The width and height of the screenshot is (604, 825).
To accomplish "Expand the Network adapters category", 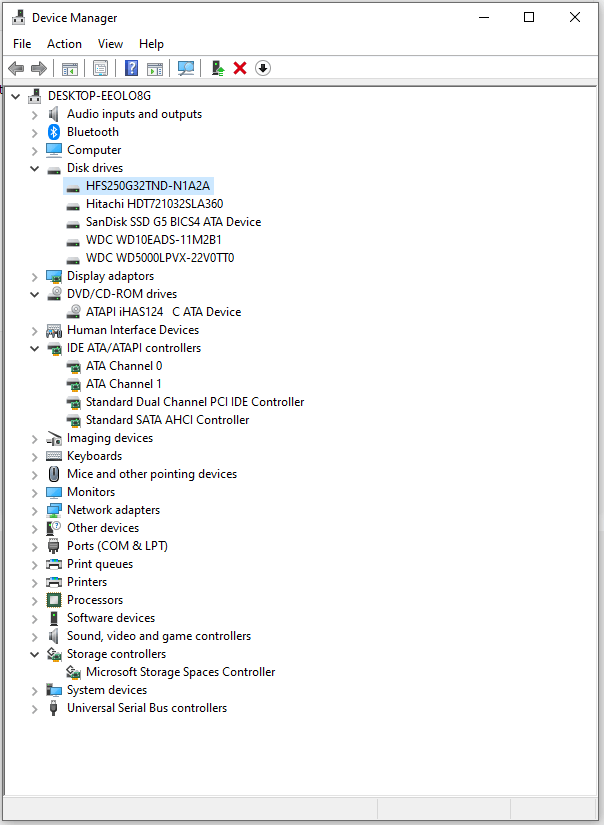I will (35, 510).
